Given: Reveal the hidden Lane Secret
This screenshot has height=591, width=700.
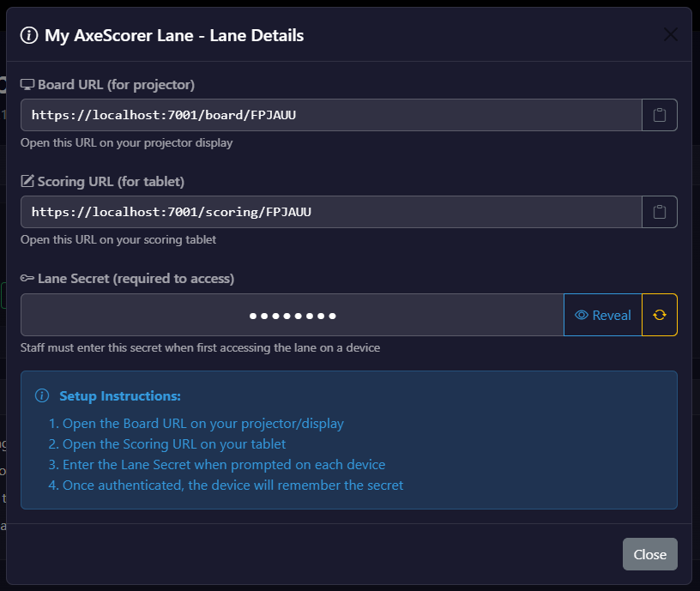Looking at the screenshot, I should tap(603, 315).
